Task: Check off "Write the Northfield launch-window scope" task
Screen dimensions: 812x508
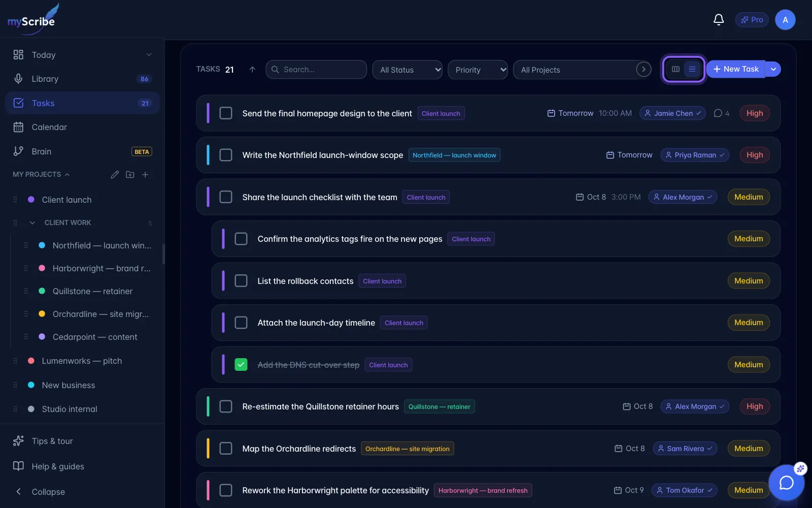Action: 226,155
